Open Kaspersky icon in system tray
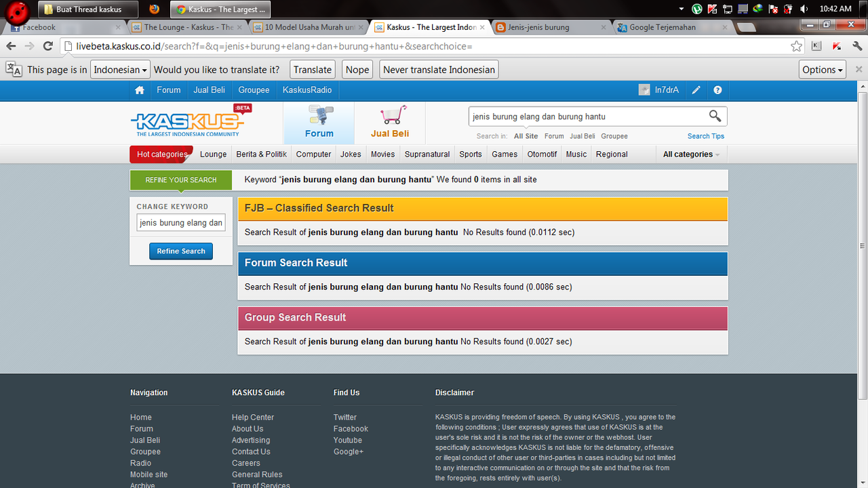The image size is (868, 488). [712, 9]
